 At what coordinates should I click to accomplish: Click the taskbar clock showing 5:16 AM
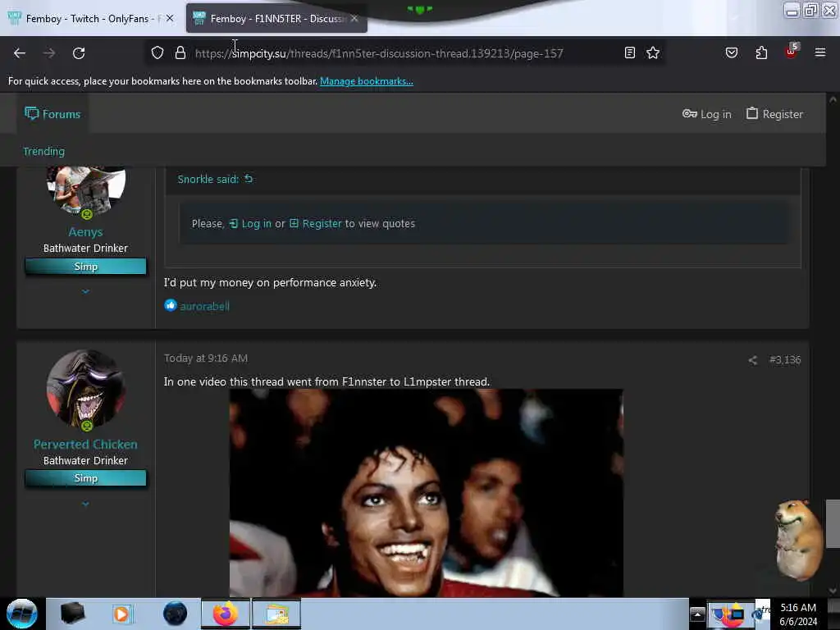pos(798,614)
